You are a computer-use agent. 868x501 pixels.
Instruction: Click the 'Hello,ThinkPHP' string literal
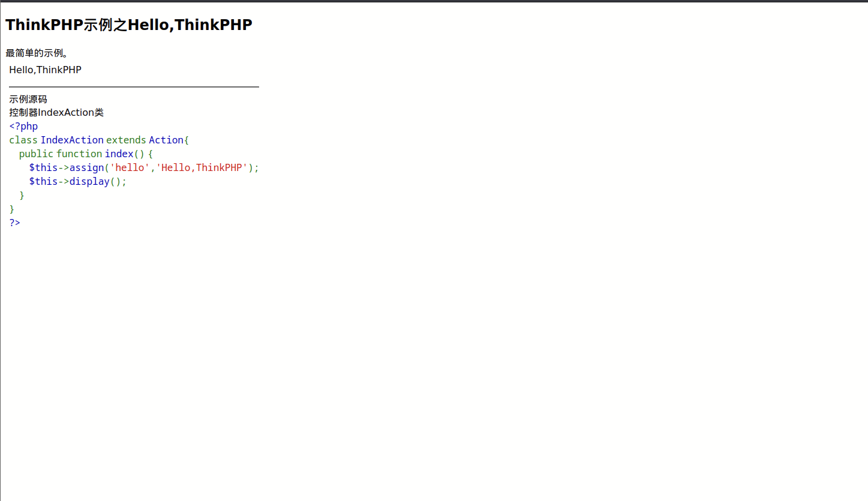(202, 167)
